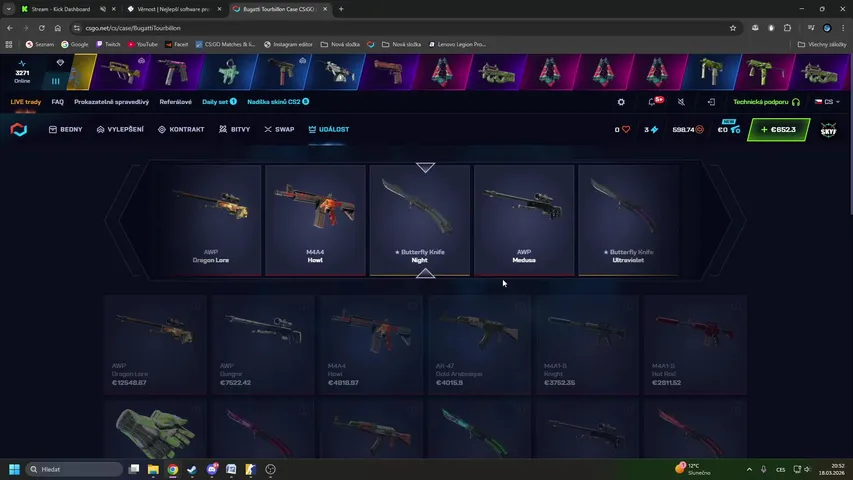
Task: Click the browser home icon
Action: (x=58, y=28)
